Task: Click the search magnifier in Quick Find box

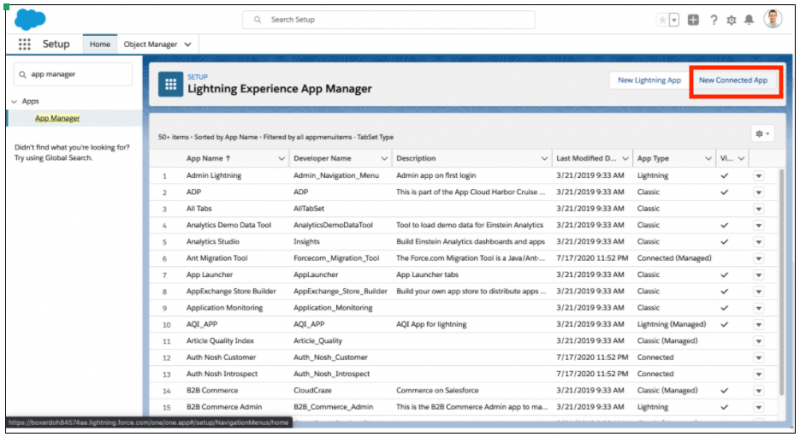Action: click(22, 74)
